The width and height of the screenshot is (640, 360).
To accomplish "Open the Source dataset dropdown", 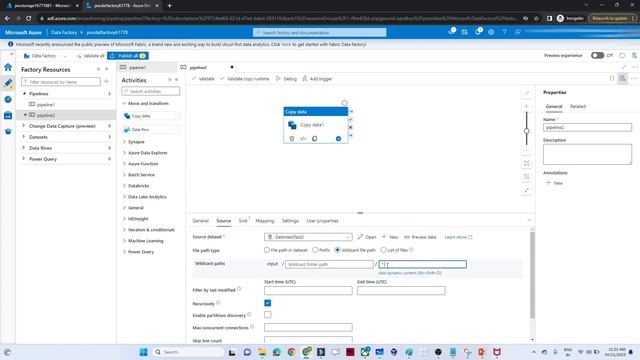I will tap(308, 237).
